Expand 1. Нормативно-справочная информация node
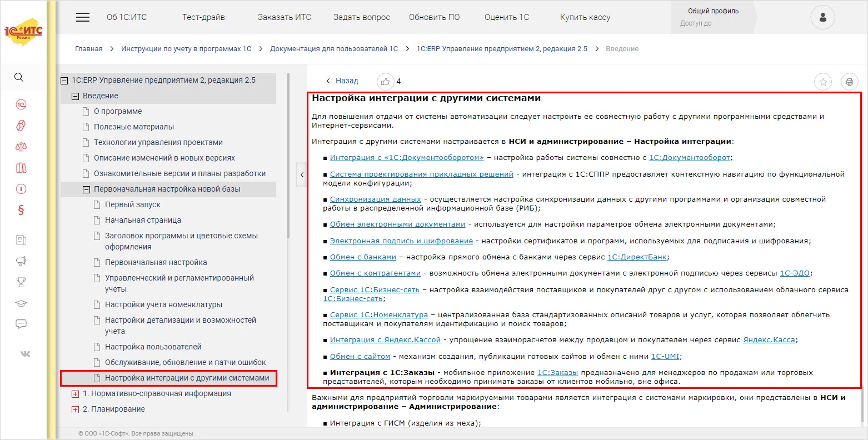 pyautogui.click(x=76, y=394)
